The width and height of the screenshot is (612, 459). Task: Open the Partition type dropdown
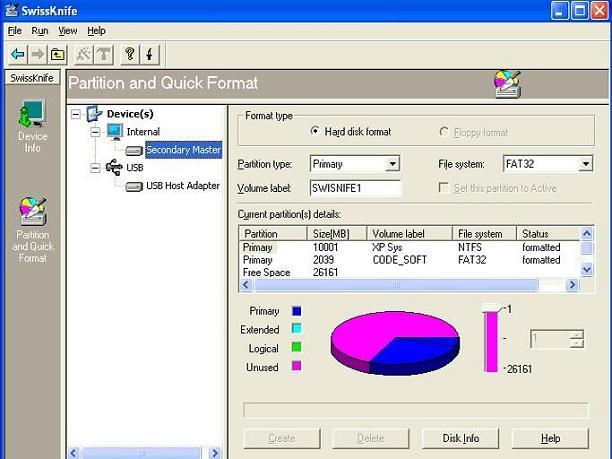coord(392,164)
